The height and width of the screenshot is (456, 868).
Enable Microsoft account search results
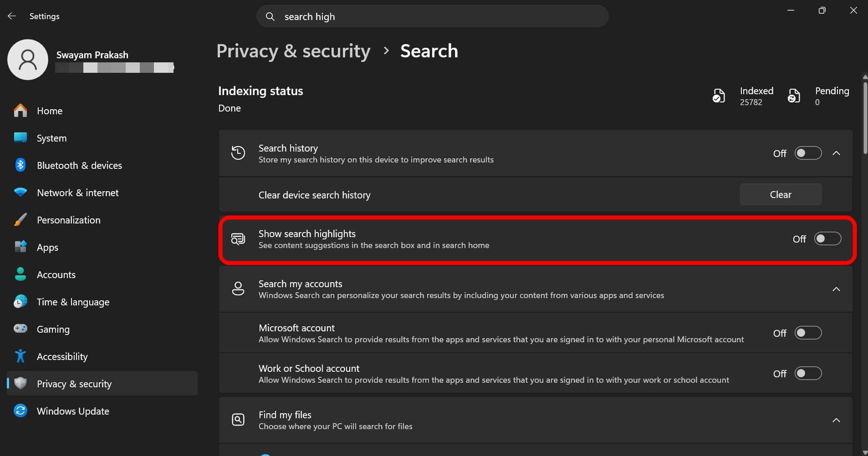click(808, 333)
